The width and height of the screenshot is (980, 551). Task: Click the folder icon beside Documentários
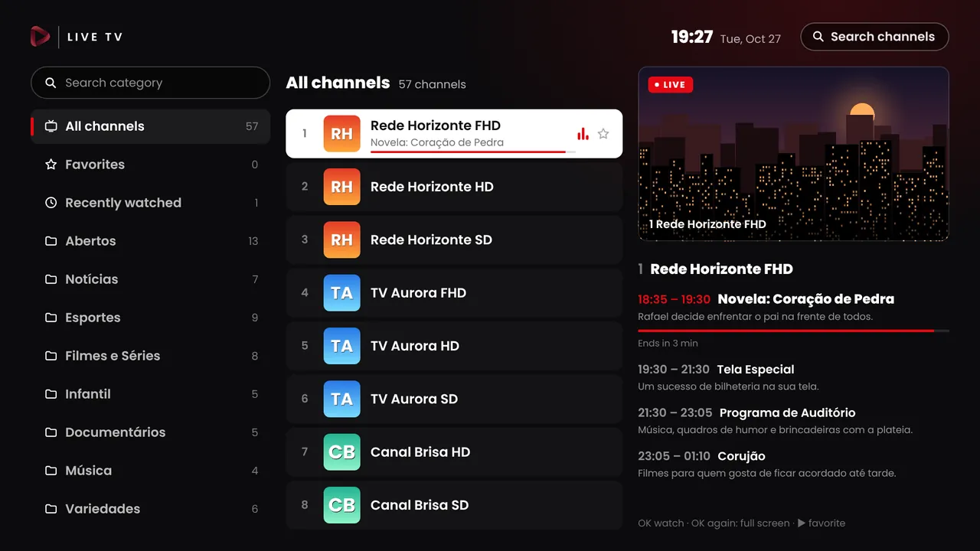click(51, 432)
